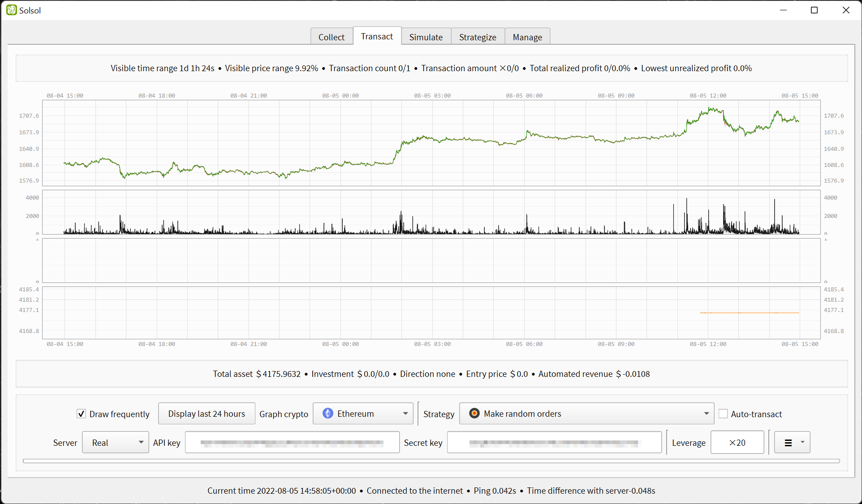The image size is (862, 504).
Task: Open the Strategy dropdown list
Action: point(586,414)
